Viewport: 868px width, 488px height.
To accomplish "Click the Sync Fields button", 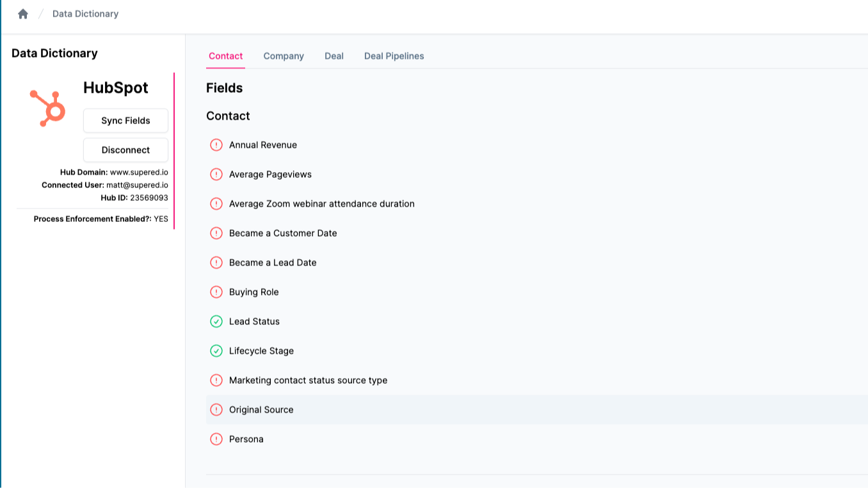I will [x=125, y=121].
